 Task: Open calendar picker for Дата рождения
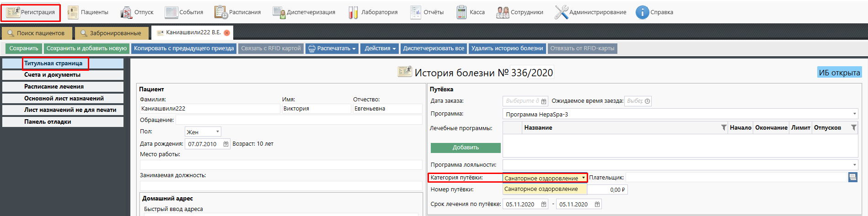(x=226, y=144)
